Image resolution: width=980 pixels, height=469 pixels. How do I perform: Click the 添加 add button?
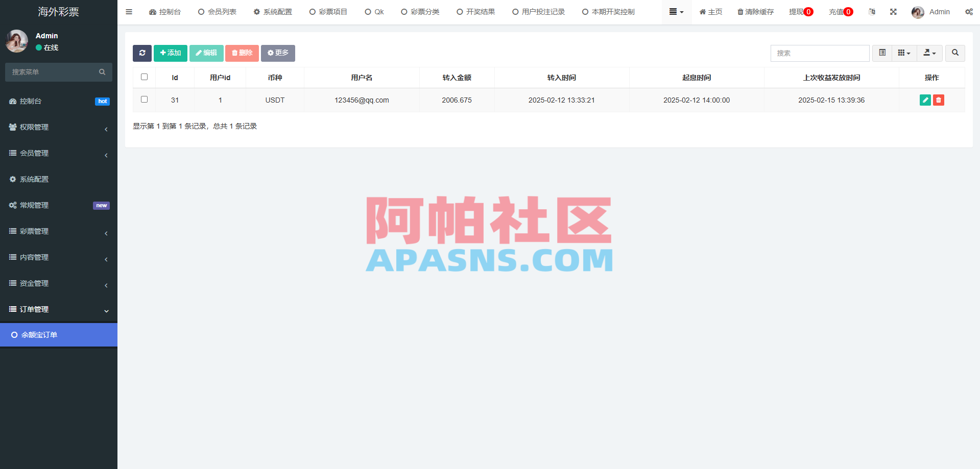(170, 53)
